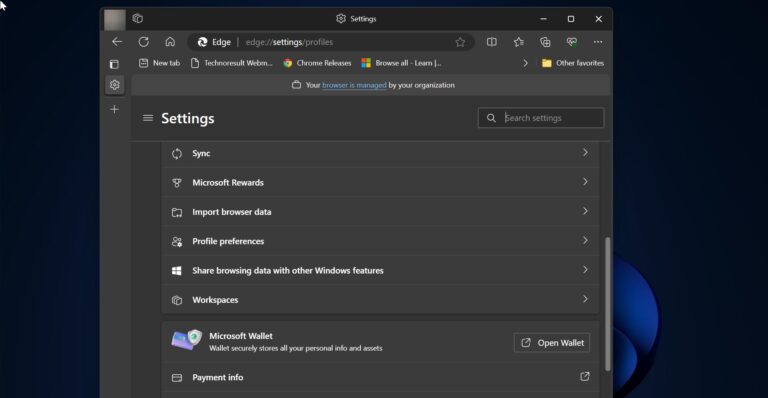Click the Microsoft Rewards trophy icon
This screenshot has width=768, height=398.
(x=177, y=183)
